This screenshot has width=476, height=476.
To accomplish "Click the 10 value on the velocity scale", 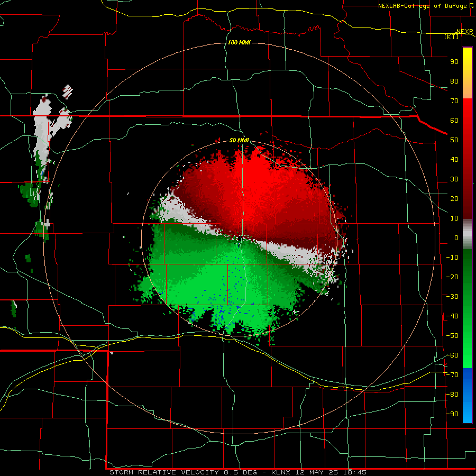I will (x=454, y=218).
